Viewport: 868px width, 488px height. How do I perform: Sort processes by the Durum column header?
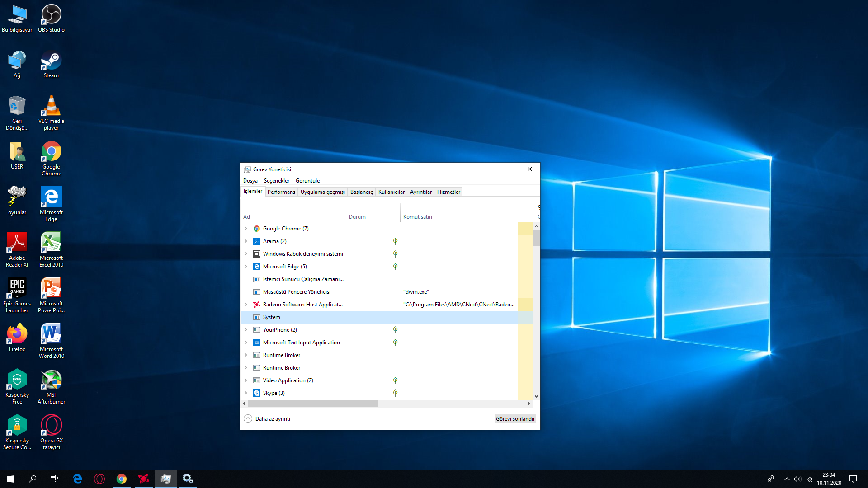(x=357, y=217)
